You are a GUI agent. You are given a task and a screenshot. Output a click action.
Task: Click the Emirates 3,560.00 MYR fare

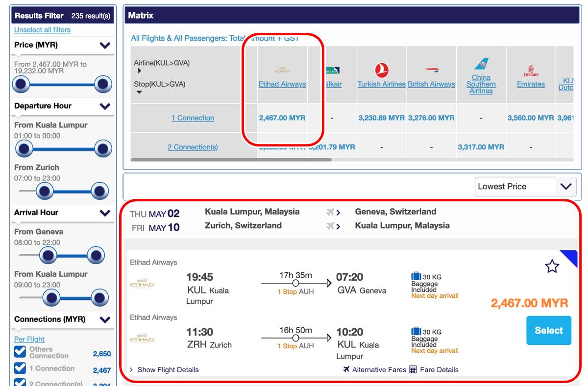(x=531, y=118)
